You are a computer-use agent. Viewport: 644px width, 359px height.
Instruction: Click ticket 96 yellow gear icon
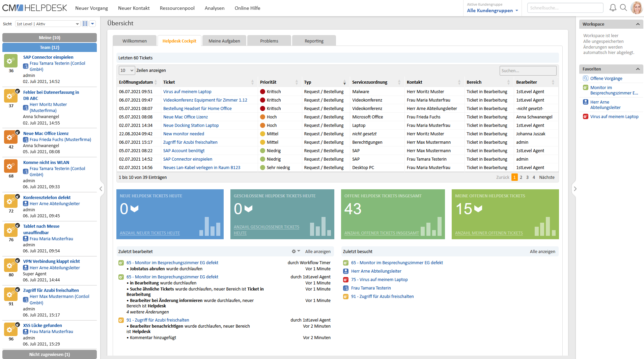point(11,329)
